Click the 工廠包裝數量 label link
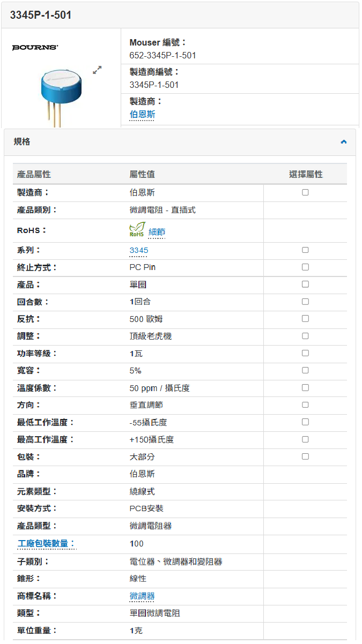The image size is (362, 644). (46, 543)
